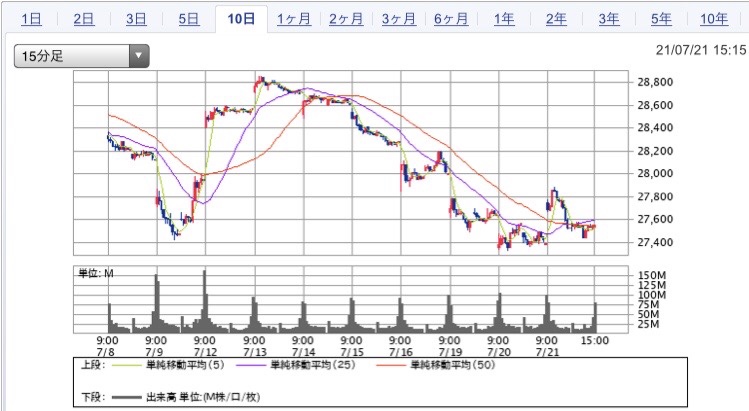Click the 15:00 closing volume bar

595,318
